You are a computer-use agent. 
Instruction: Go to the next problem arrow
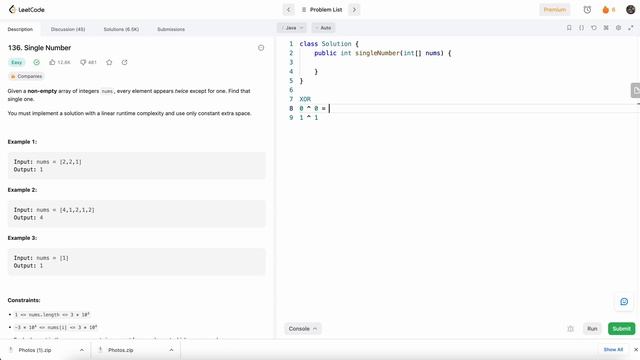(354, 9)
